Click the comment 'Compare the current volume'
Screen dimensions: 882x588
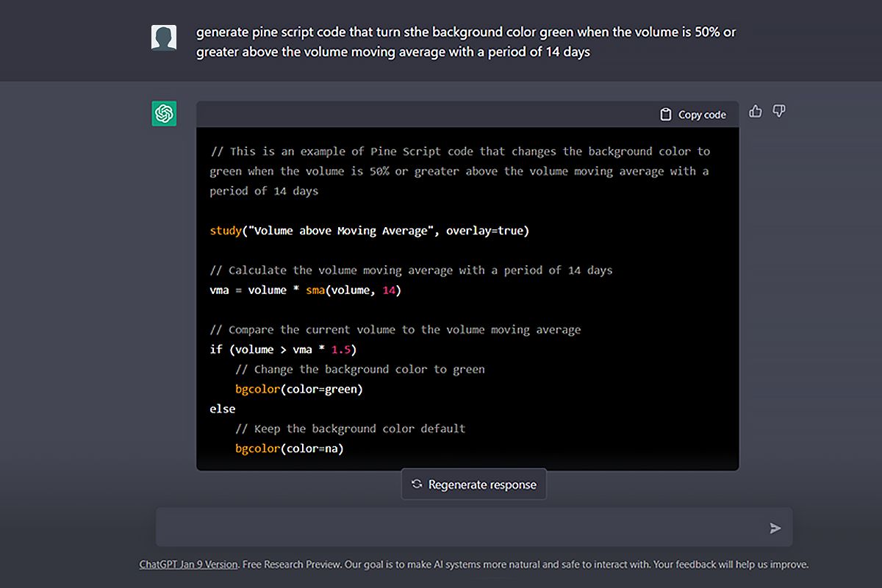[395, 330]
